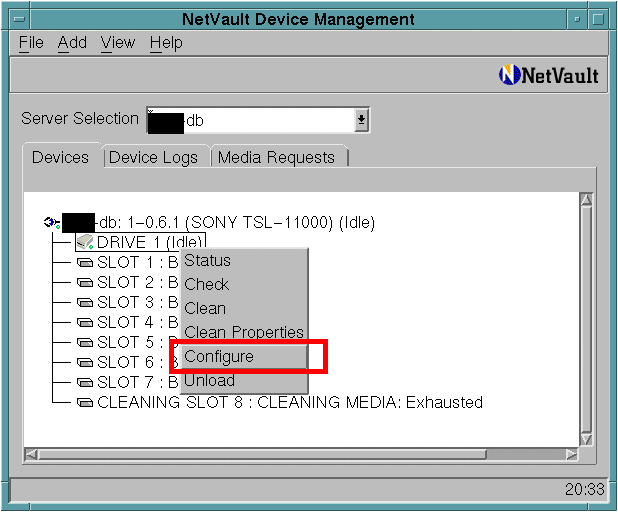Click the SLOT 5 media icon
This screenshot has height=512, width=618.
(84, 343)
